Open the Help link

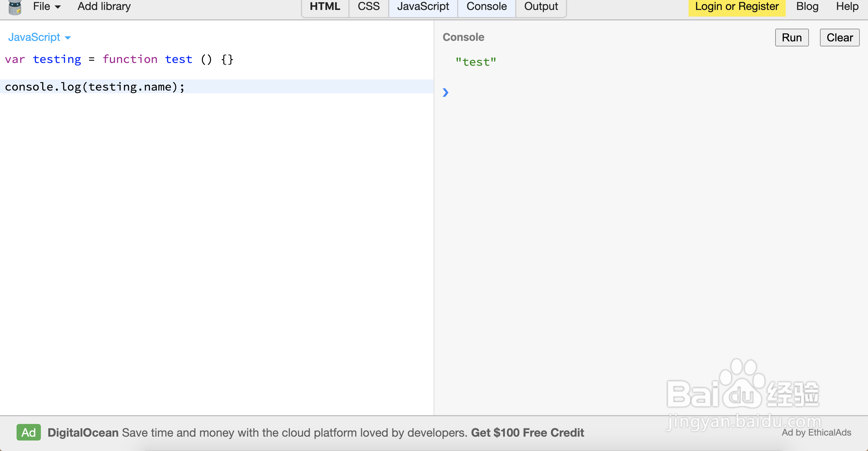[x=847, y=6]
